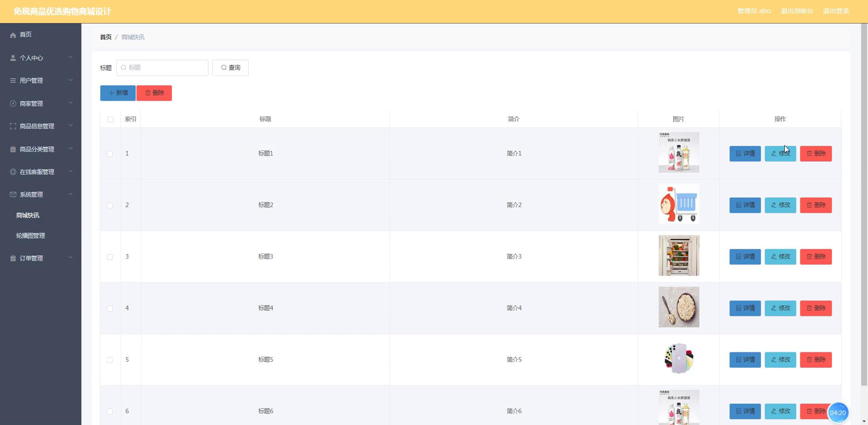The height and width of the screenshot is (425, 868).
Task: Click the 商品分类管理 clipboard icon
Action: pyautogui.click(x=13, y=149)
